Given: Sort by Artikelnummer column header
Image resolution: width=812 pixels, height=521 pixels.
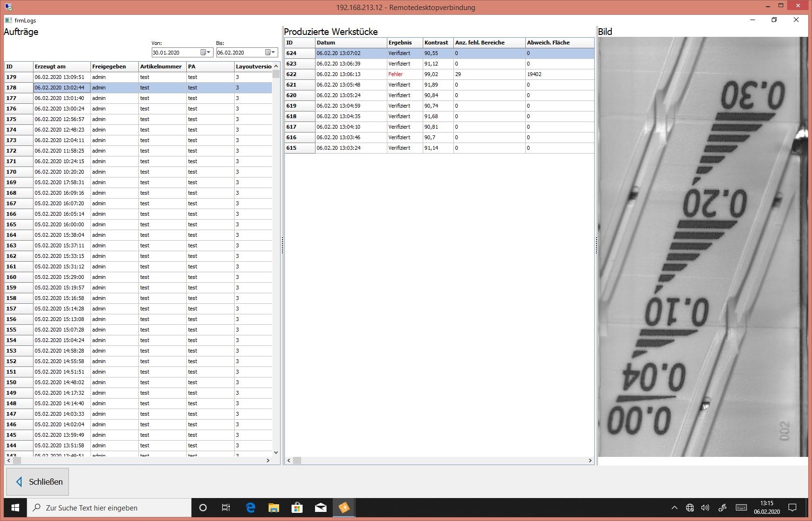Looking at the screenshot, I should coord(162,67).
